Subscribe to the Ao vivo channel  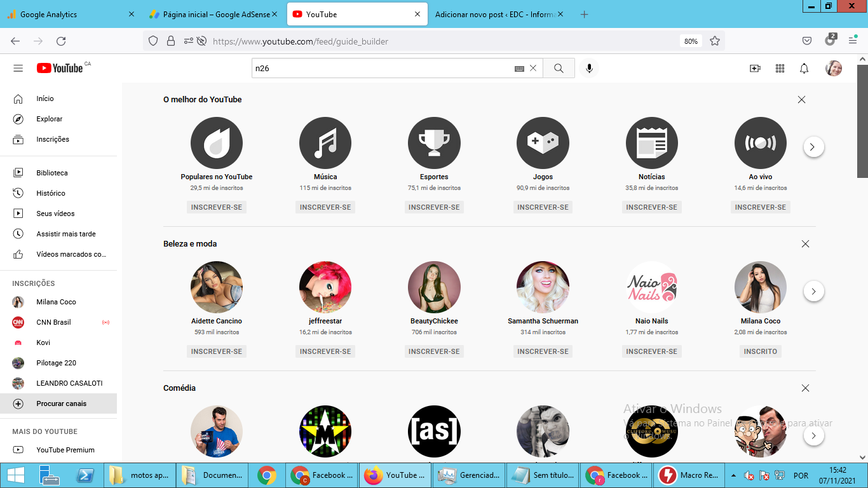pos(761,207)
